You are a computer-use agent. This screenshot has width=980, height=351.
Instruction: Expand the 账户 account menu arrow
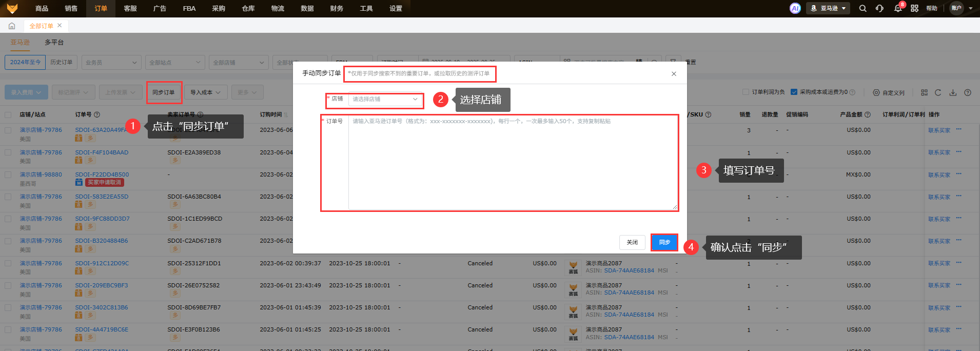coord(970,9)
